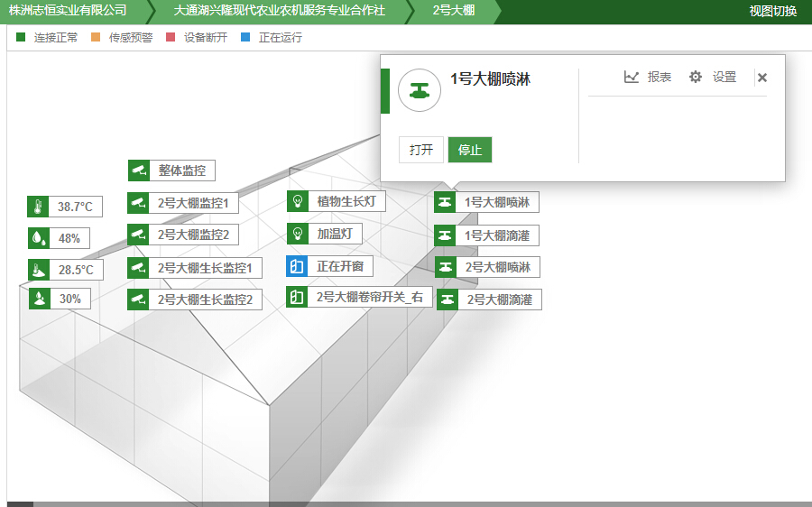Image resolution: width=812 pixels, height=507 pixels.
Task: Open the 2号大棚监控1 camera feed
Action: pyautogui.click(x=138, y=203)
